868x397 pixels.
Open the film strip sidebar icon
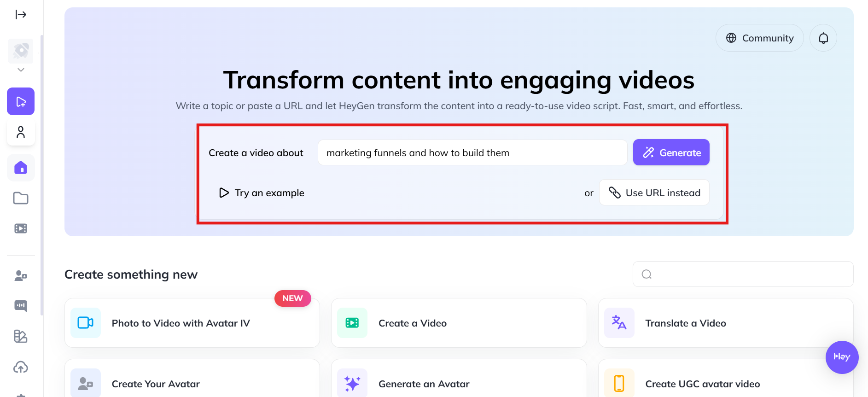click(x=21, y=228)
